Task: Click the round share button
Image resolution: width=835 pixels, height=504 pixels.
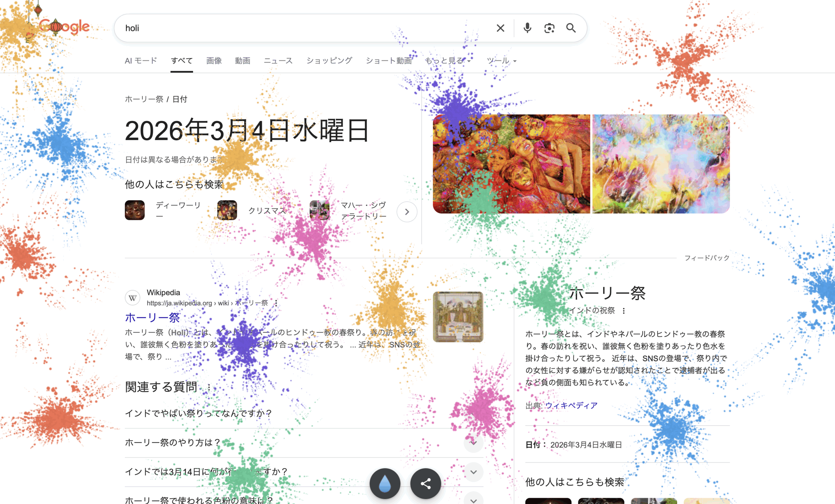Action: tap(426, 483)
